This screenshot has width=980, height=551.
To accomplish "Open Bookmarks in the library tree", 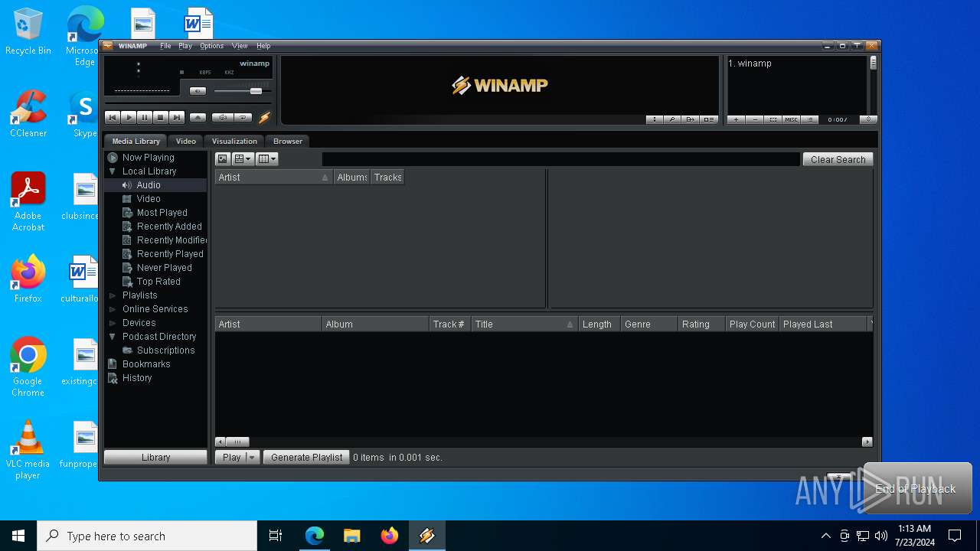I will pyautogui.click(x=146, y=364).
